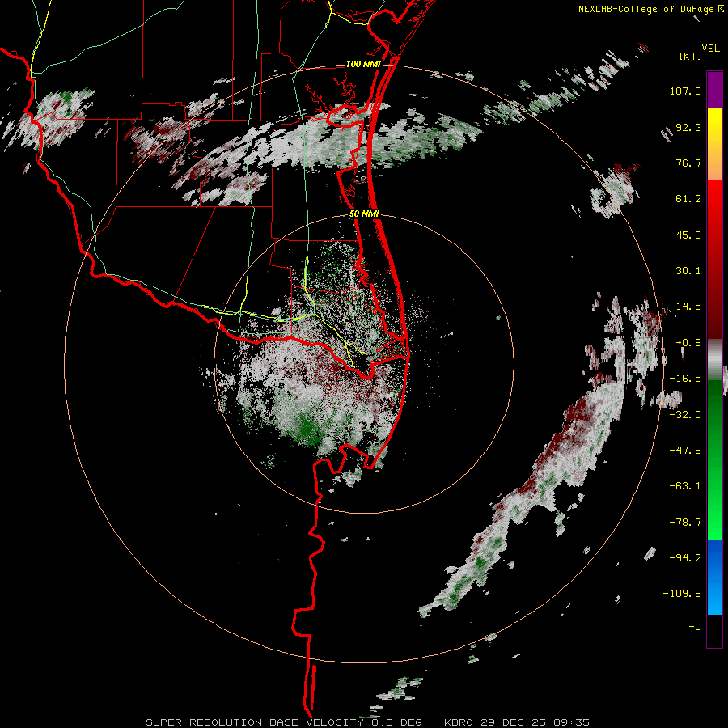Click the -0.9 legend value

point(688,343)
